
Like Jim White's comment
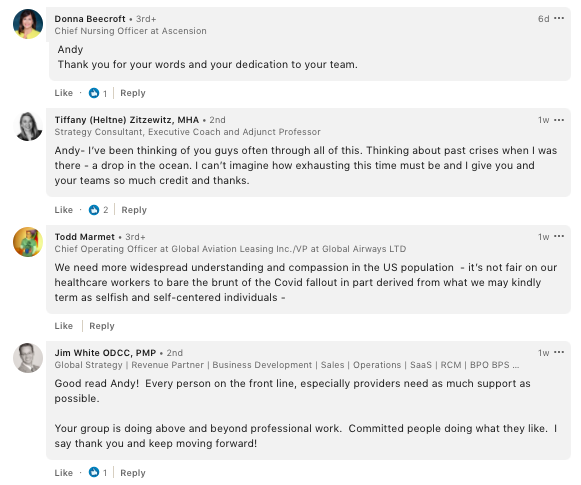64,473
